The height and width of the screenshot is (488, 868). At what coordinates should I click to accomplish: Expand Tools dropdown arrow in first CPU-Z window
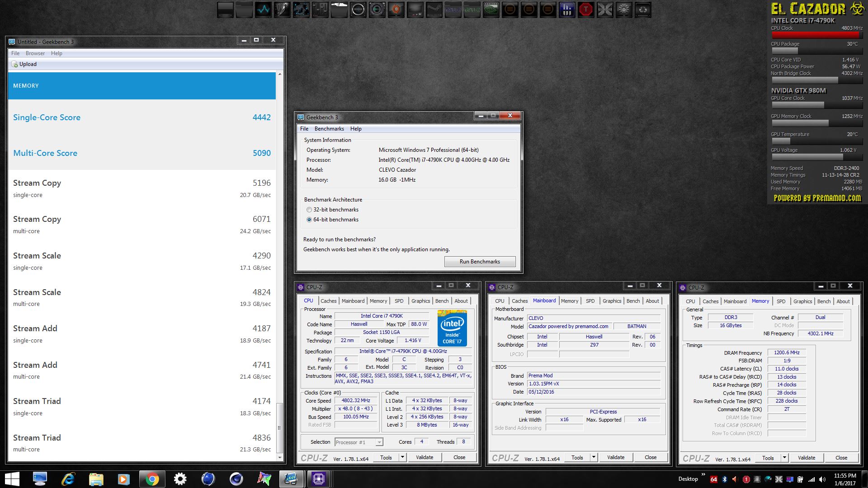402,457
